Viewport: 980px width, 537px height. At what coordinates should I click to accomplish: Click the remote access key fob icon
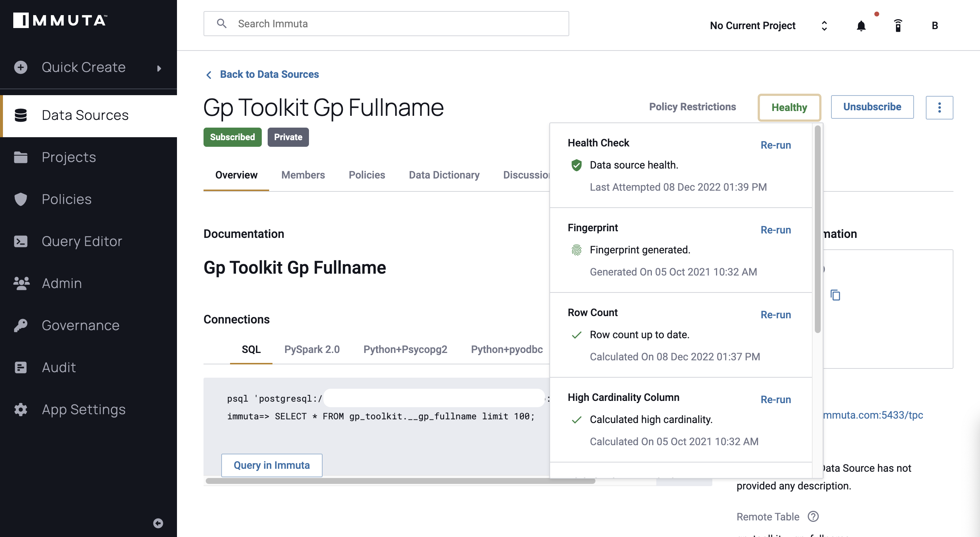898,25
